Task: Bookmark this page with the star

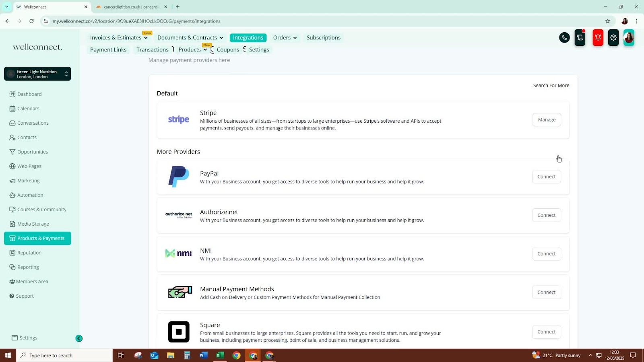Action: coord(608,21)
